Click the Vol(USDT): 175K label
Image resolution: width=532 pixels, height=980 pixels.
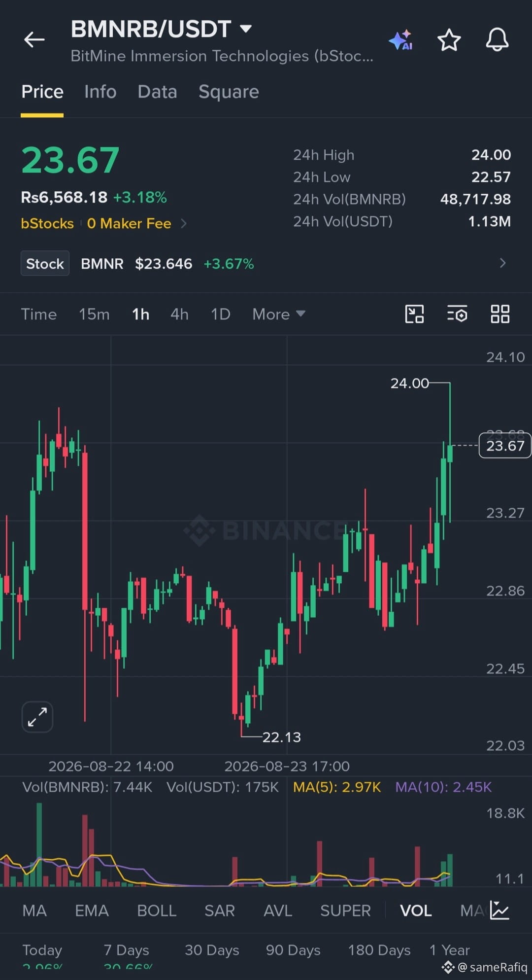tap(223, 787)
